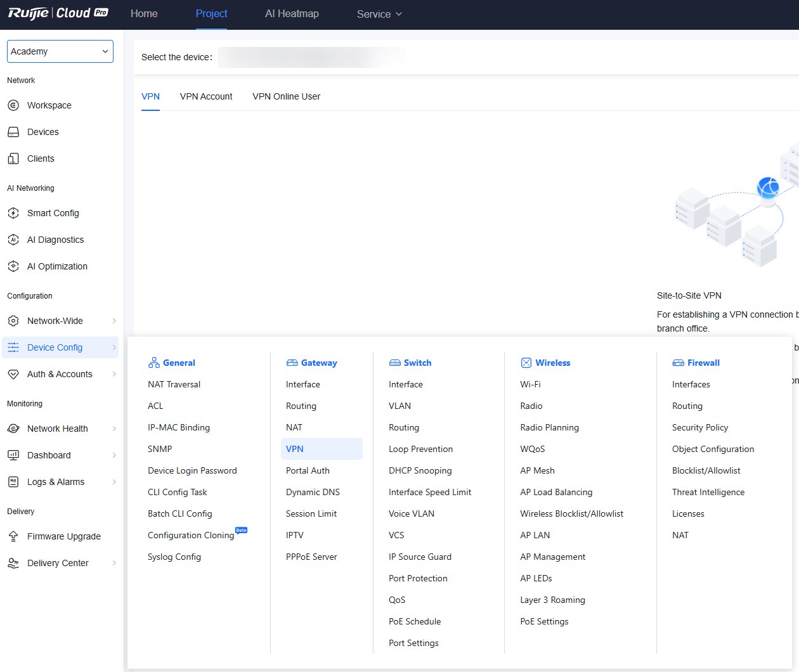
Task: Expand the Device Config submenu arrow
Action: click(x=114, y=347)
